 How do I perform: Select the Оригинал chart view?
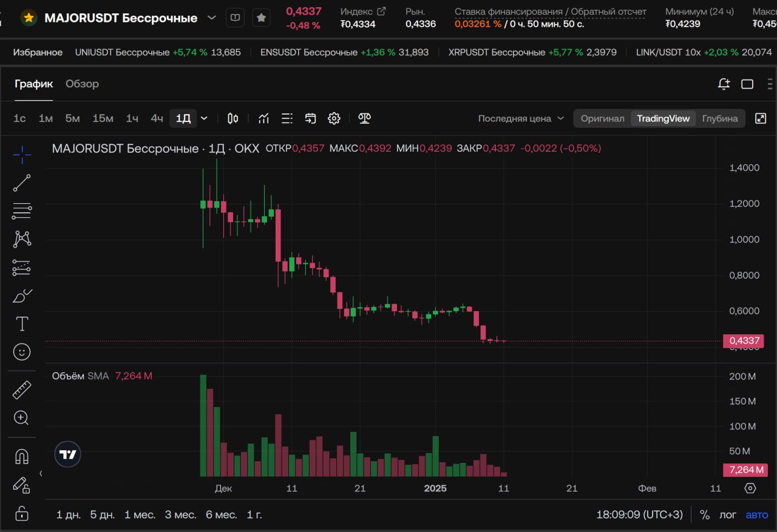602,118
